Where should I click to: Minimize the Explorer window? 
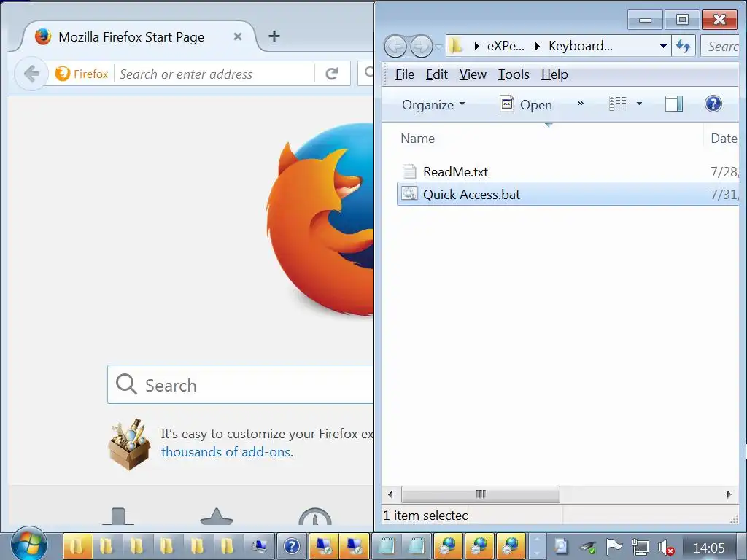pos(645,20)
